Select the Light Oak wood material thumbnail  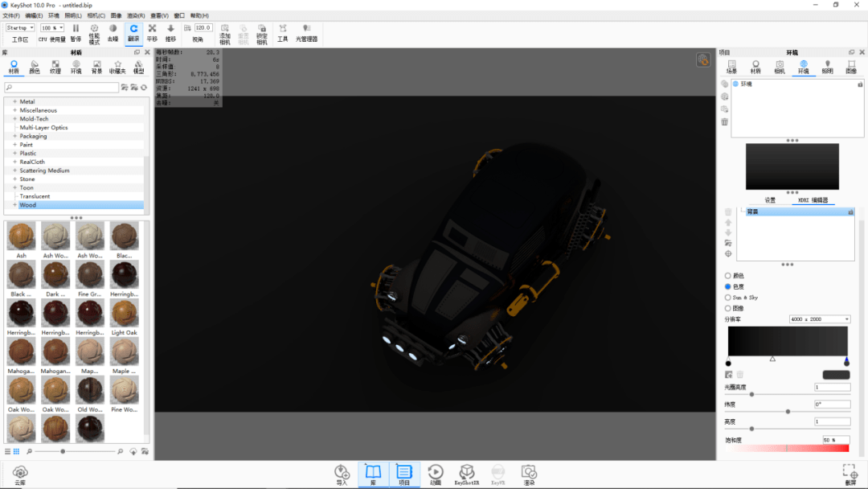pos(124,314)
